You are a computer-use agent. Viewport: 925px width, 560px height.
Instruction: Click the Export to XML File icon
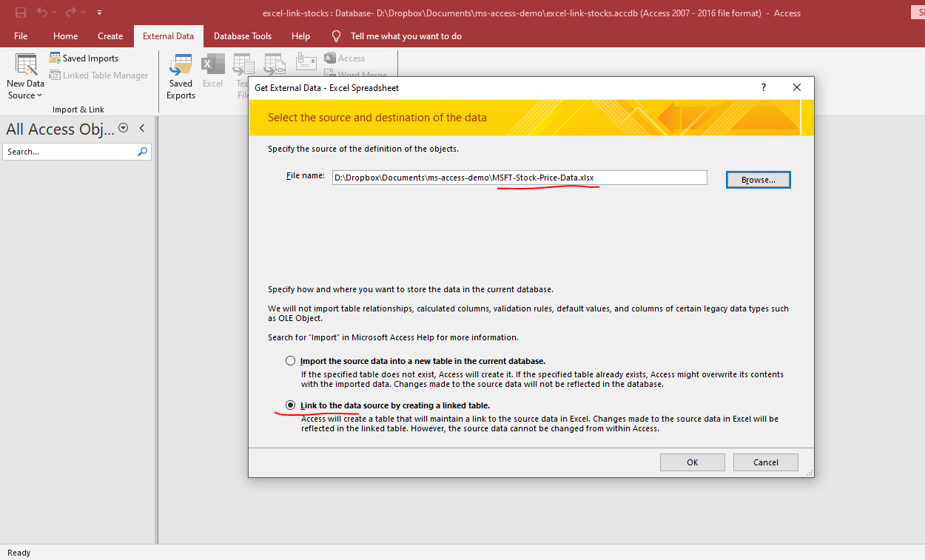pyautogui.click(x=275, y=63)
